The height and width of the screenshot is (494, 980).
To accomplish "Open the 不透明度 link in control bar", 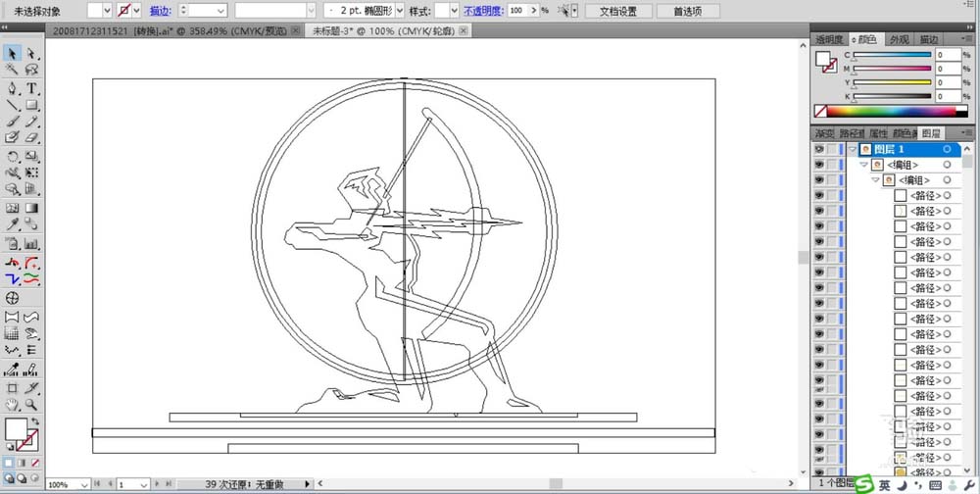I will 484,11.
